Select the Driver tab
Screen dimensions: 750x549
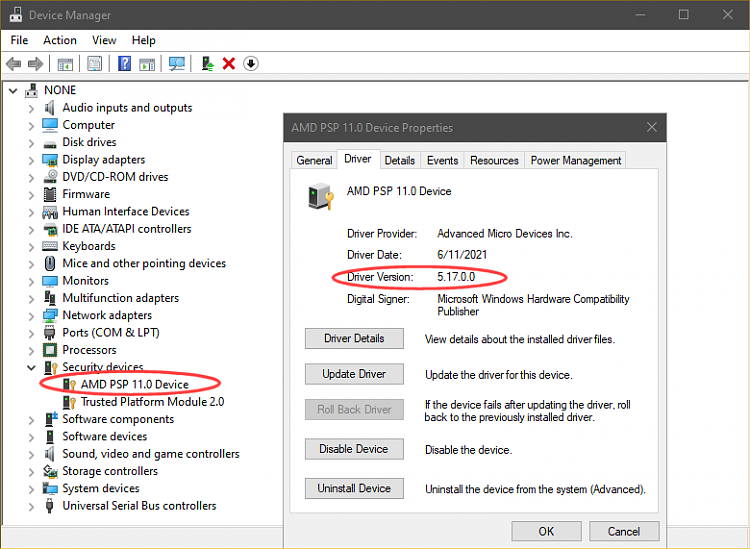[x=358, y=159]
